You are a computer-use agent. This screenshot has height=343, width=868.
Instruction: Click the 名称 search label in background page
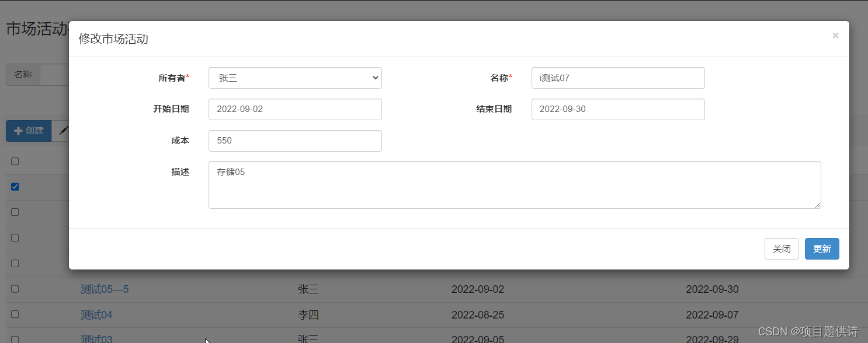tap(23, 75)
